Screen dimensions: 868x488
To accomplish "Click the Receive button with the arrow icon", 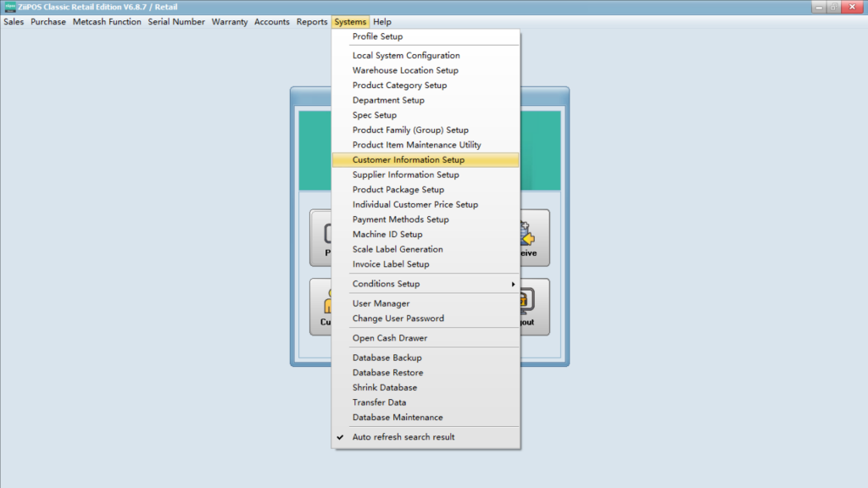I will (535, 238).
